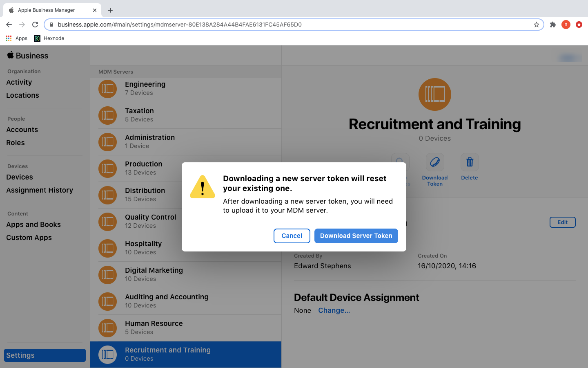Bookmark this page with the star icon

[x=537, y=25]
